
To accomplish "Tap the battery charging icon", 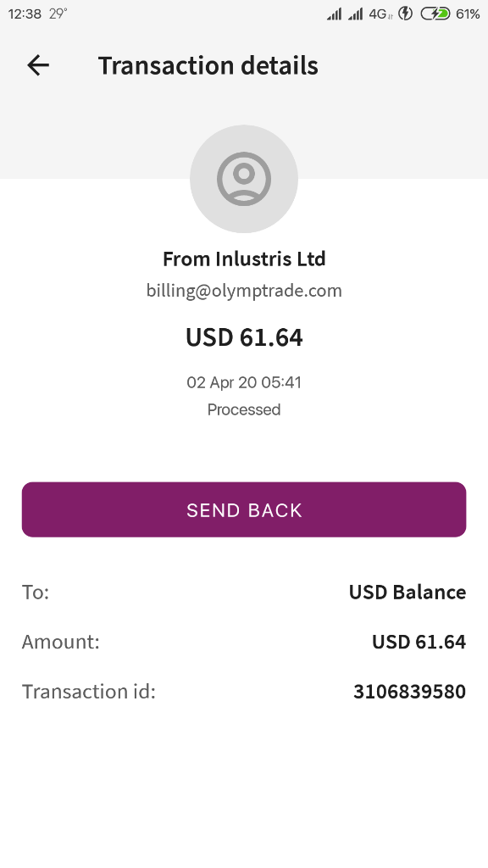I will (435, 14).
